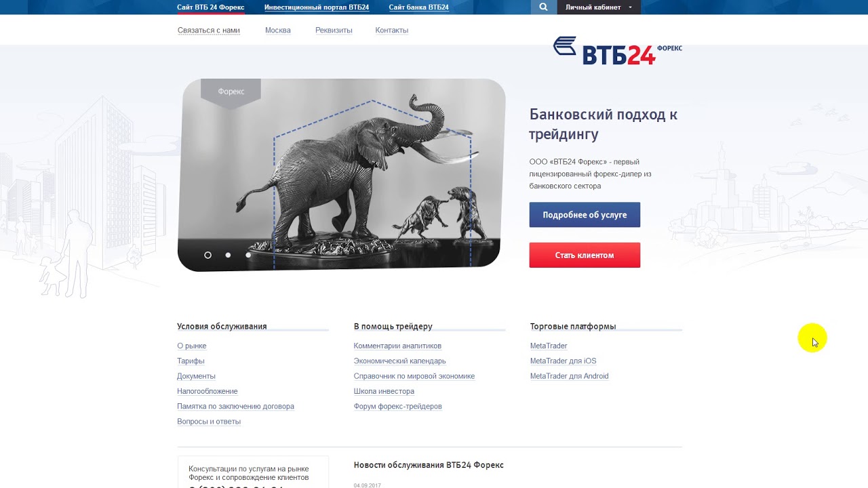Select the first slider dot
This screenshot has width=868, height=488.
tap(208, 255)
